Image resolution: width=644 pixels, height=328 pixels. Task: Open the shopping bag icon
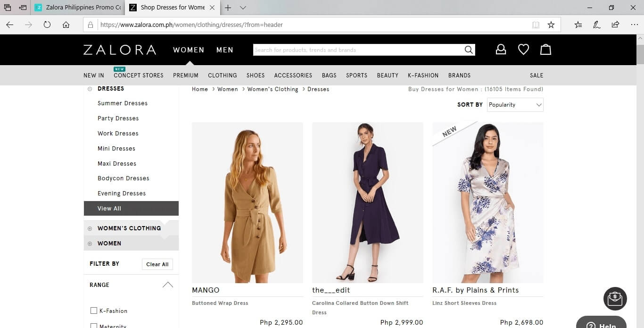(x=545, y=49)
